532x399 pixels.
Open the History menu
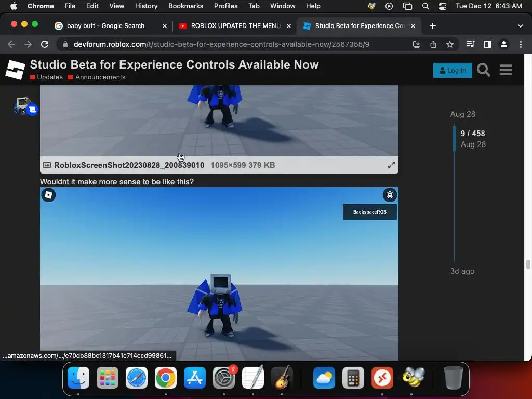click(x=146, y=6)
